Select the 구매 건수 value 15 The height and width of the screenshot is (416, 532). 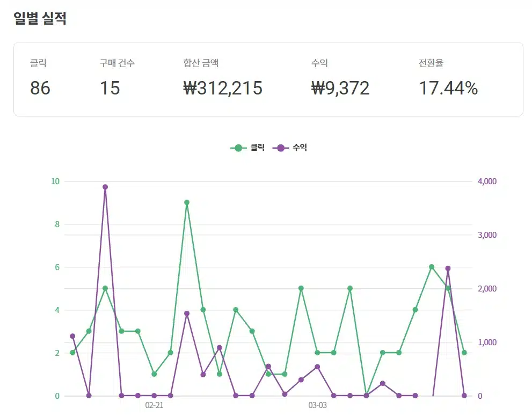110,88
